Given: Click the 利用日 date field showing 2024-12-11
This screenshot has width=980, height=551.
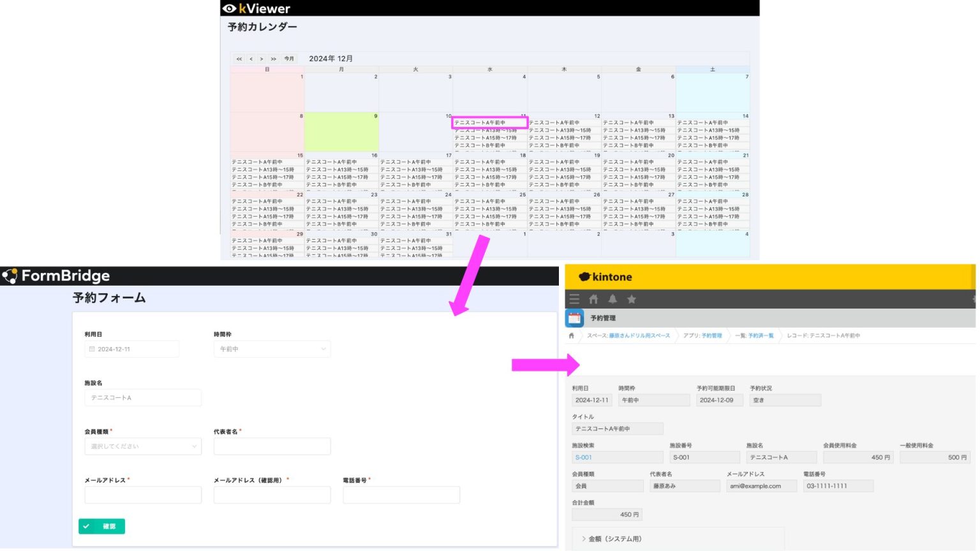Looking at the screenshot, I should pyautogui.click(x=131, y=349).
